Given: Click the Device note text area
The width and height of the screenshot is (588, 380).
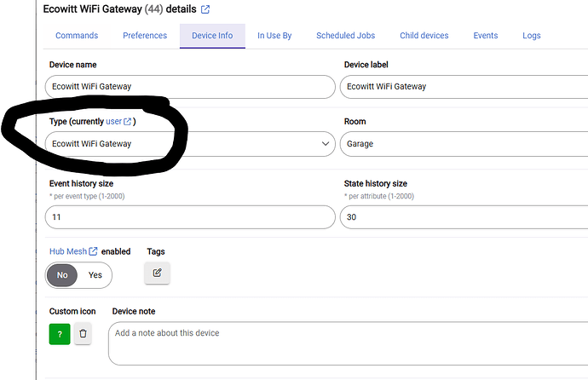Looking at the screenshot, I should tap(348, 343).
